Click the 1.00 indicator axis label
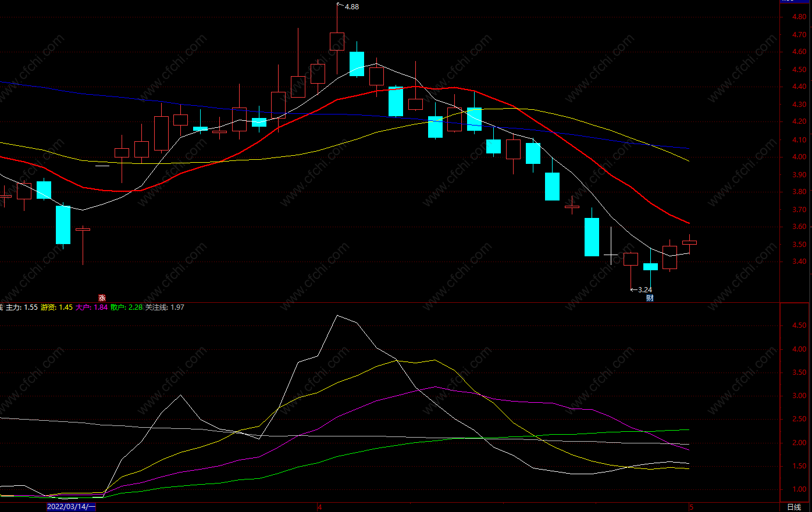The height and width of the screenshot is (512, 812). tap(799, 490)
